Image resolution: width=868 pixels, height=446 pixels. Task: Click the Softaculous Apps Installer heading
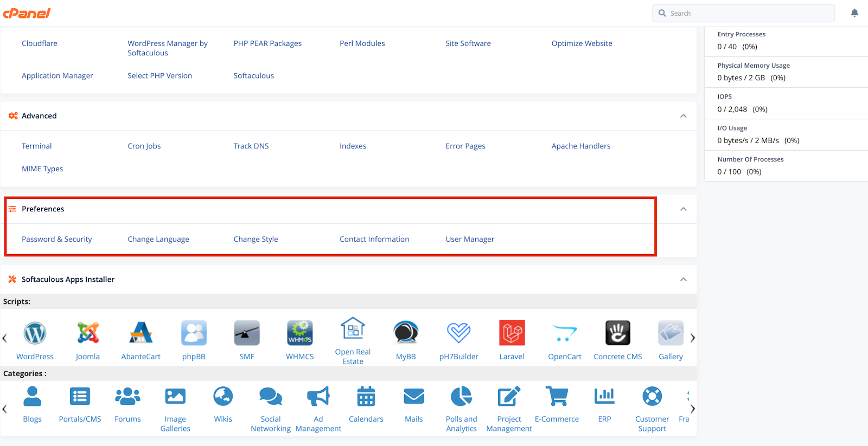click(68, 279)
